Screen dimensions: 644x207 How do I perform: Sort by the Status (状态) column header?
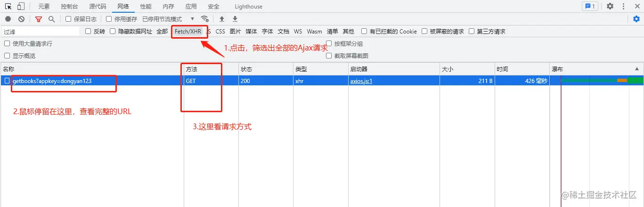pos(266,69)
